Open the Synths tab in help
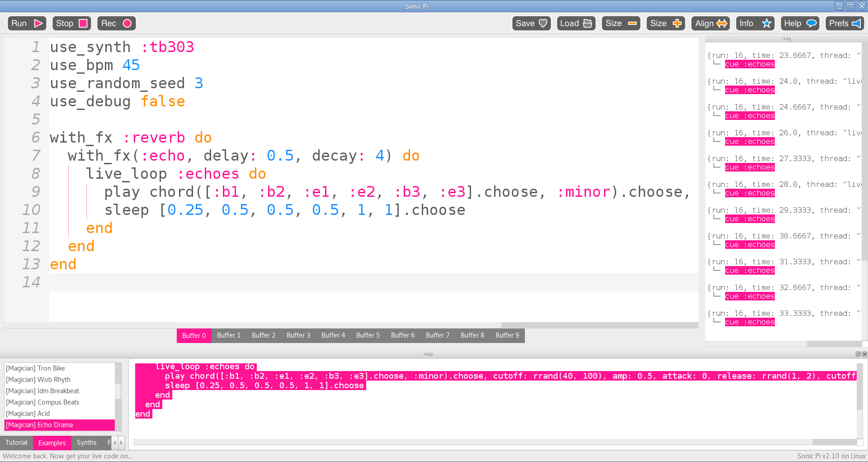 coord(87,443)
